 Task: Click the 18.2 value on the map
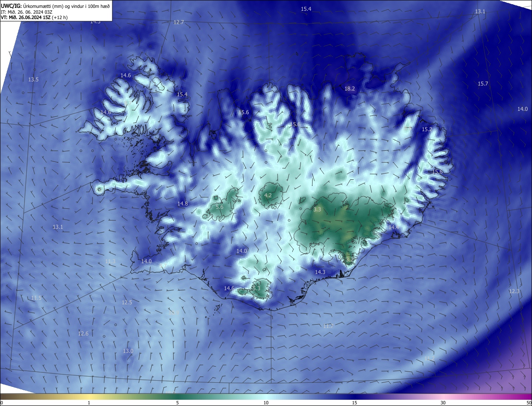tap(350, 88)
